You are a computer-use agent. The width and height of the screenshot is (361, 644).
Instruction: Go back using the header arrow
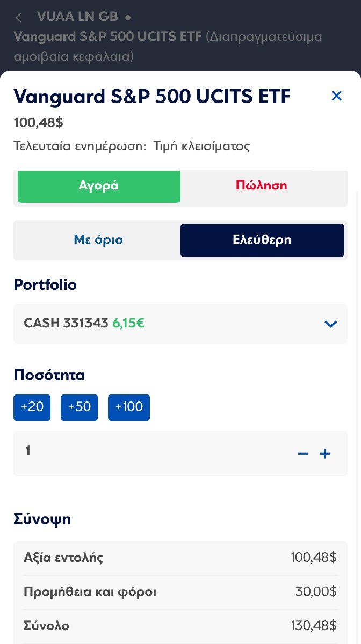[x=18, y=18]
